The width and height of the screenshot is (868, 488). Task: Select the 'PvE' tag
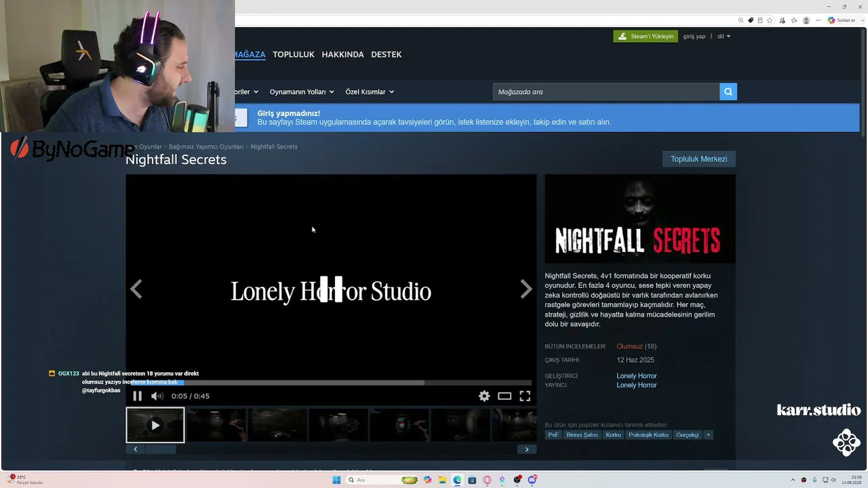tap(554, 434)
